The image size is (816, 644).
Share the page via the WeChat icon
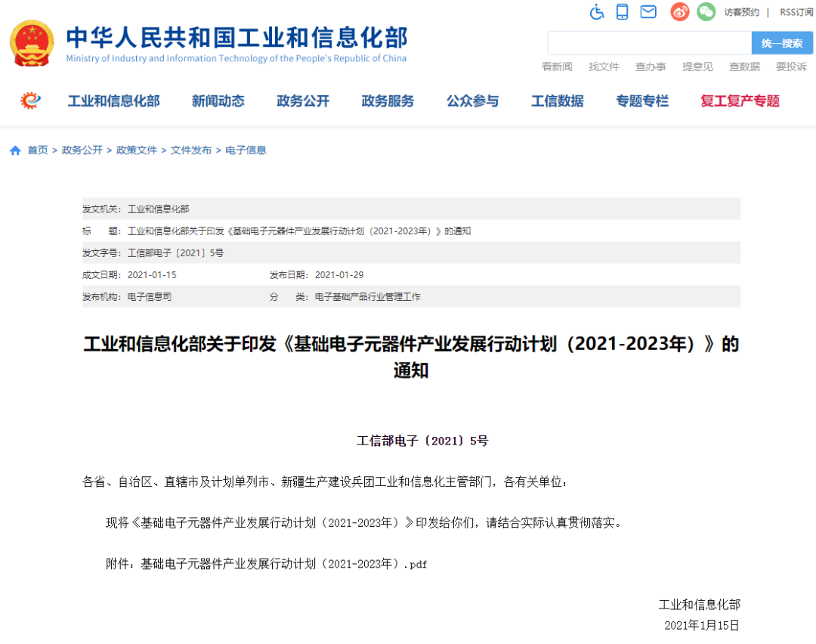pyautogui.click(x=705, y=12)
